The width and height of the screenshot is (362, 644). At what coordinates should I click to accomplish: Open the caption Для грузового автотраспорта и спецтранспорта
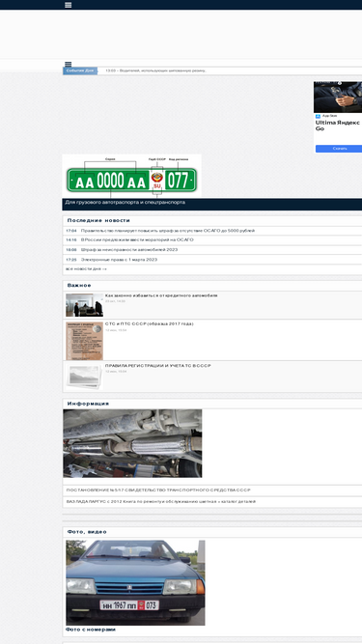125,202
